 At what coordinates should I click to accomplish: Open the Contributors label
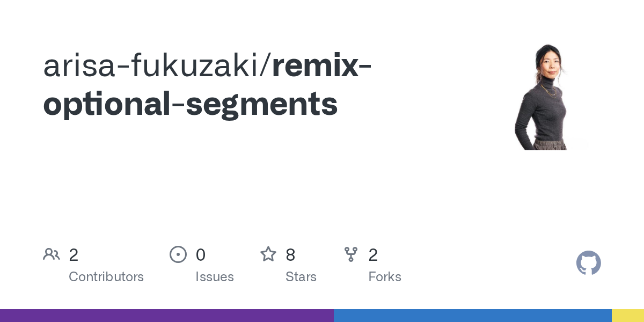106,277
